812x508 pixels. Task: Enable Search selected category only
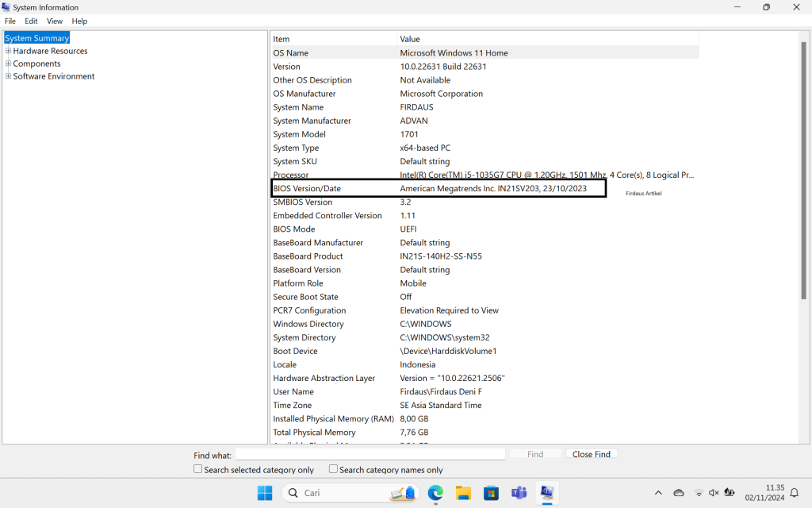tap(198, 469)
